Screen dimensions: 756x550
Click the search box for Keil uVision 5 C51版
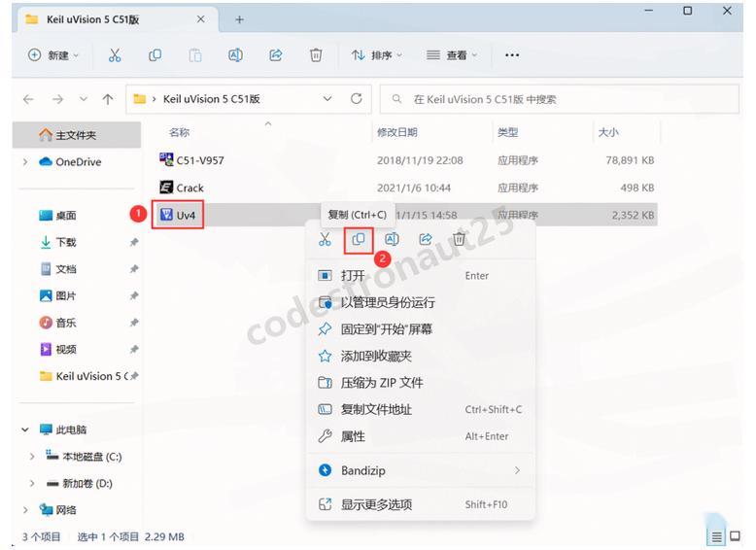click(560, 99)
